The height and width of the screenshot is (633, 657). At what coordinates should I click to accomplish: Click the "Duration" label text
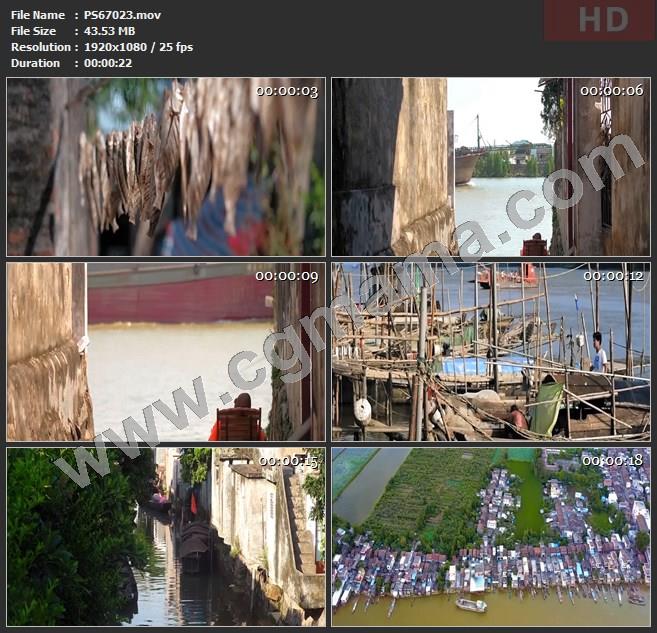(x=36, y=63)
